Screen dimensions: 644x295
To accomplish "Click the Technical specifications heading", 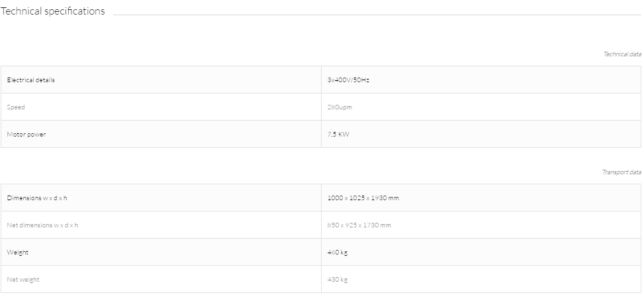I will pyautogui.click(x=52, y=11).
